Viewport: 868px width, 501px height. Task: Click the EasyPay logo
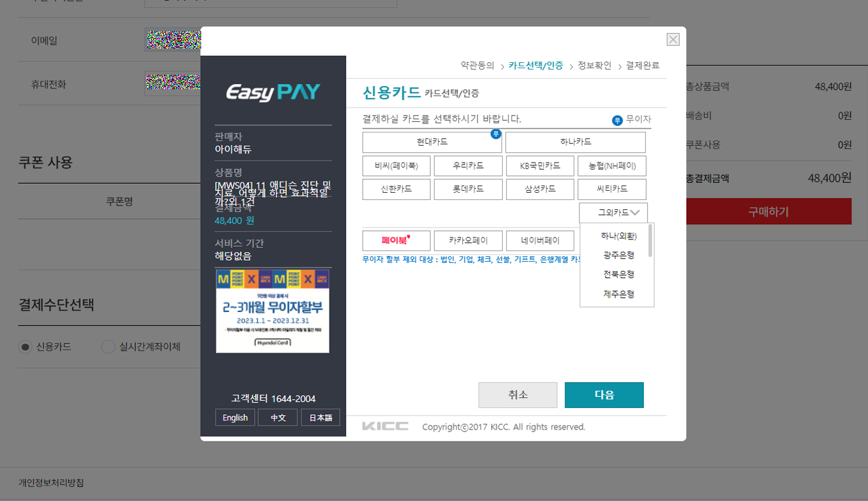tap(273, 92)
